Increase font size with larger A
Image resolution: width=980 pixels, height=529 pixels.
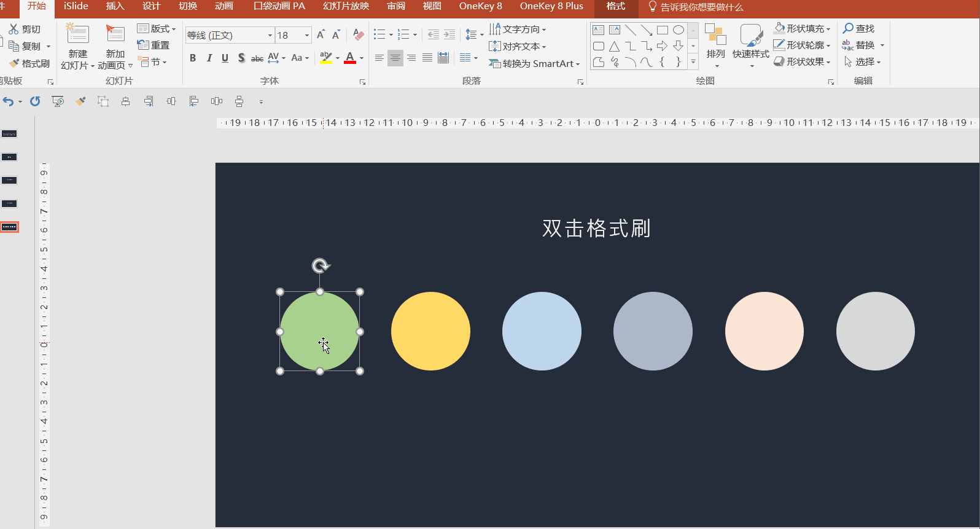pyautogui.click(x=321, y=35)
